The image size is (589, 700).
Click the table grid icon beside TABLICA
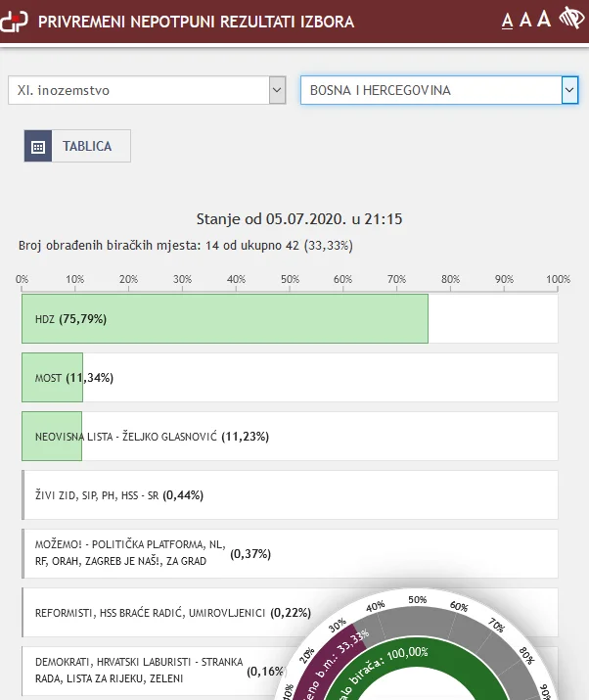coord(38,146)
